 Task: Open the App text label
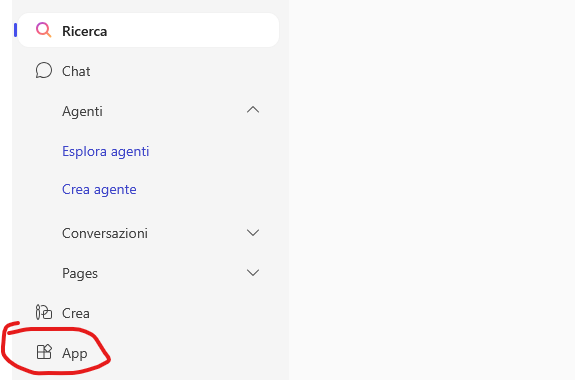click(x=74, y=354)
